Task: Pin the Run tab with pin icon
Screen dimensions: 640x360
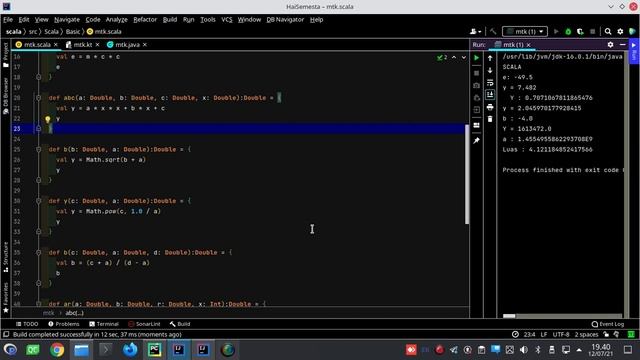Action: point(476,141)
